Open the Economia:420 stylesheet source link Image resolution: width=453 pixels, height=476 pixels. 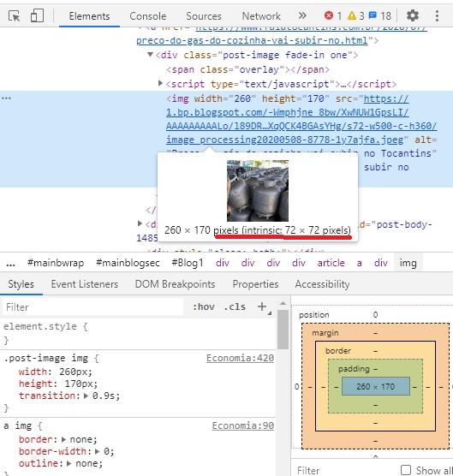[x=240, y=358]
